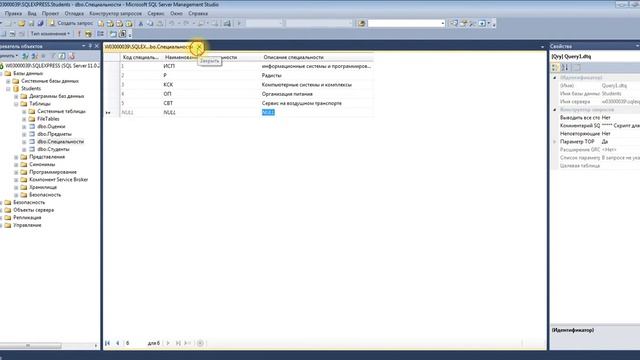Click the save all toolbar icon

tap(40, 24)
